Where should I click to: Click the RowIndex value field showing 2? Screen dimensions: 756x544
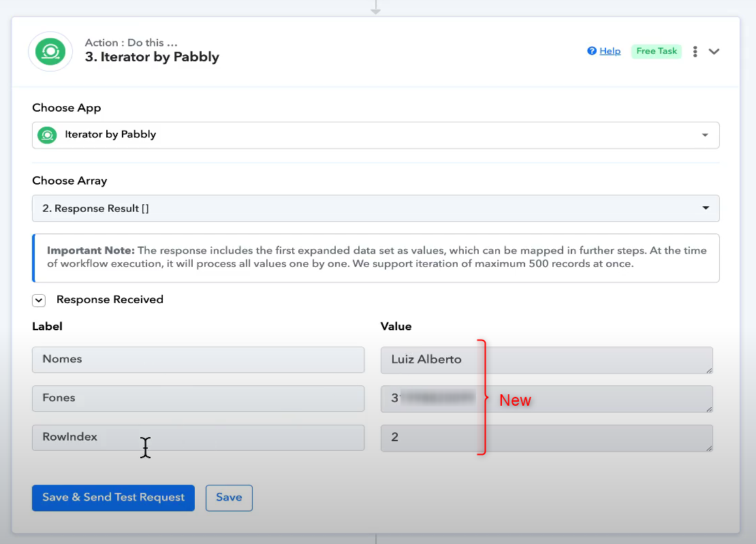pos(546,438)
